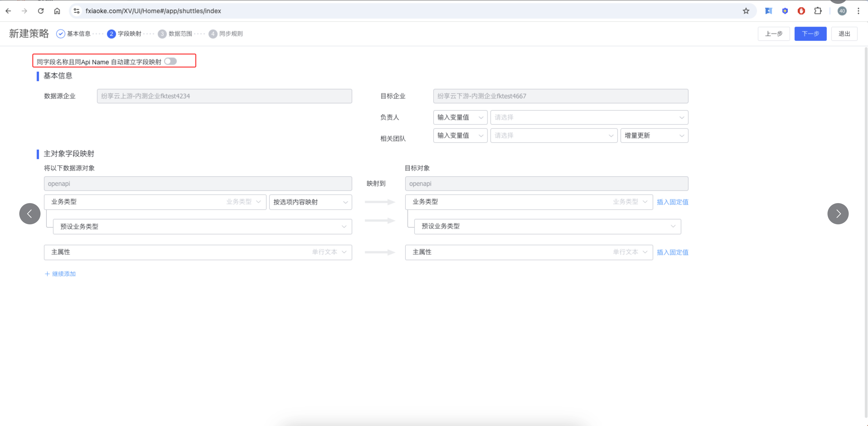Click the 主对象字段映射 section heading
Image resolution: width=868 pixels, height=426 pixels.
click(69, 154)
